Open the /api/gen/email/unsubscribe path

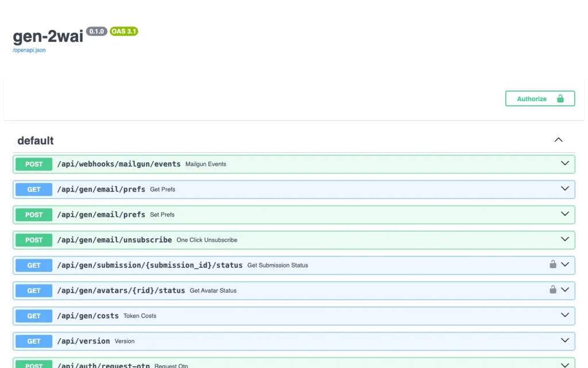click(114, 240)
